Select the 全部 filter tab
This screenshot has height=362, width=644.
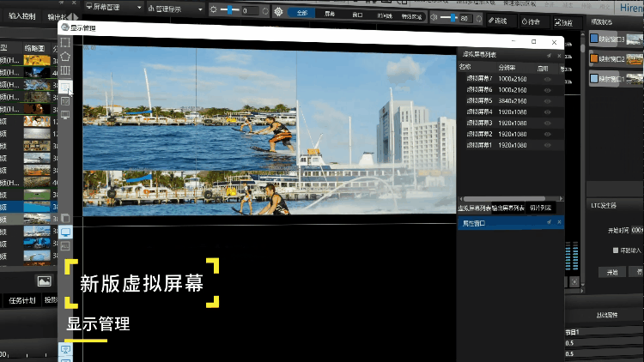tap(302, 13)
